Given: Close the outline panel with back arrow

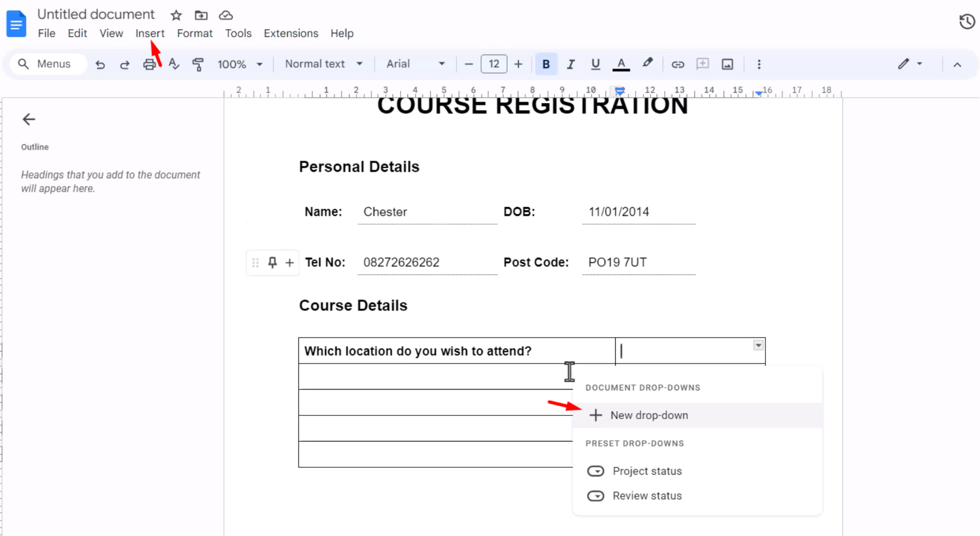Looking at the screenshot, I should coord(29,119).
